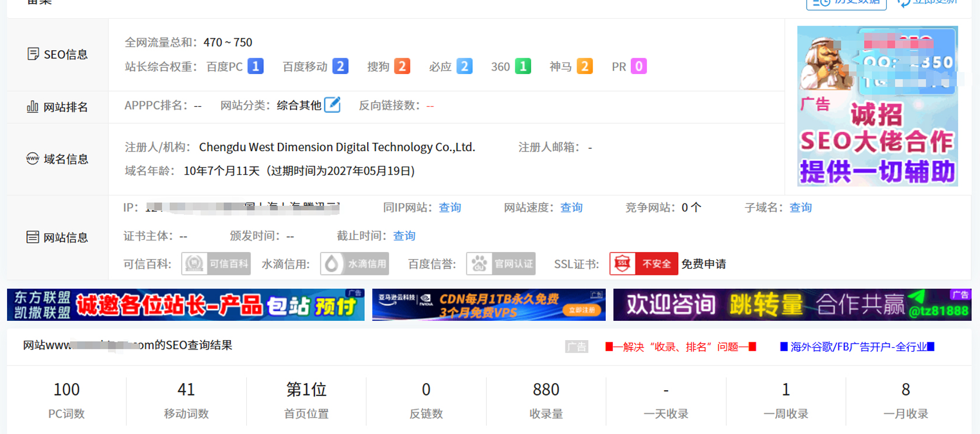
Task: Click the 一天收录 dash value
Action: coord(666,390)
